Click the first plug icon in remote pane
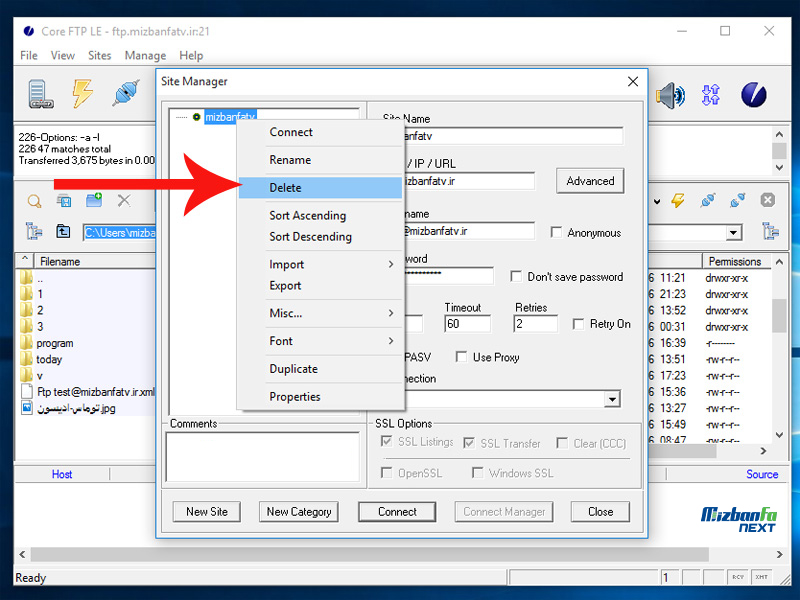The height and width of the screenshot is (600, 800). click(x=708, y=200)
